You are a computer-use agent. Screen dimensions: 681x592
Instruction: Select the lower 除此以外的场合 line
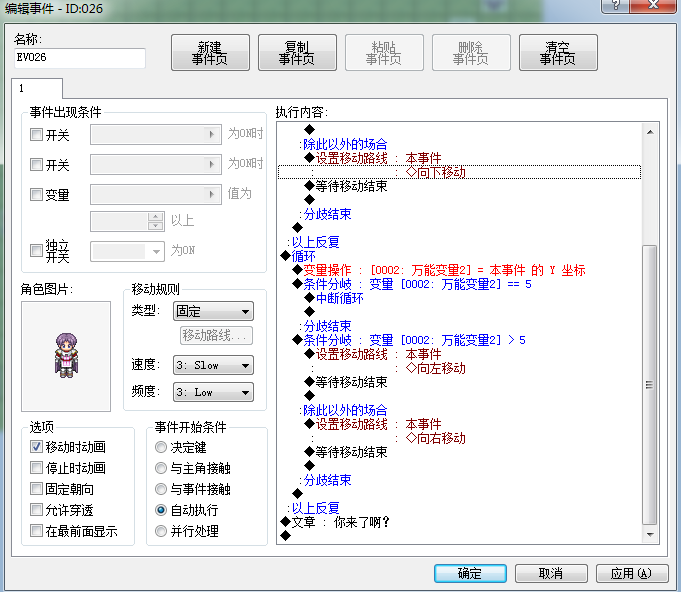tap(459, 410)
